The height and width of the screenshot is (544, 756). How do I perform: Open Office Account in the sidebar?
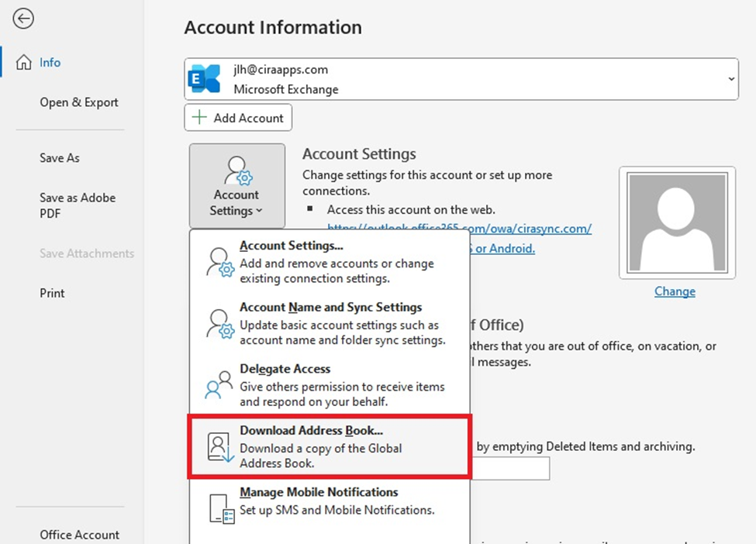click(80, 535)
